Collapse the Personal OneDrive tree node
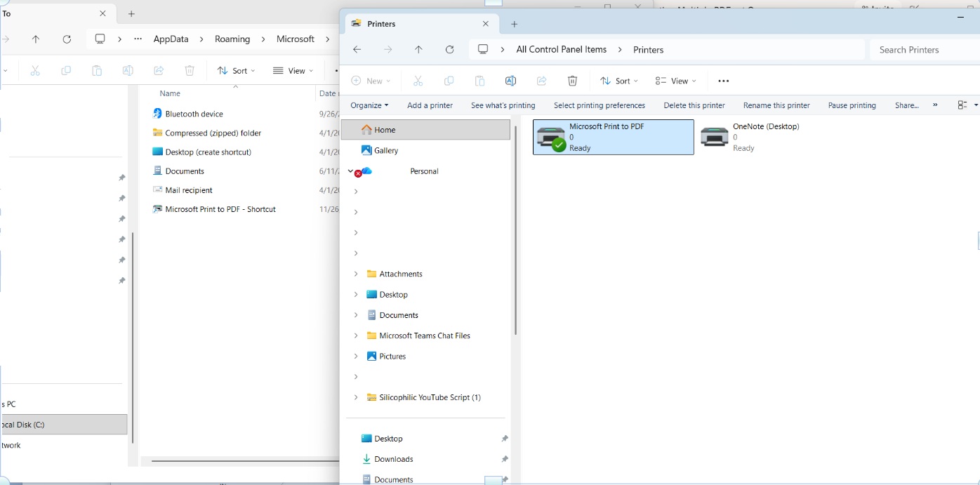Screen dimensions: 980x485 pyautogui.click(x=350, y=171)
